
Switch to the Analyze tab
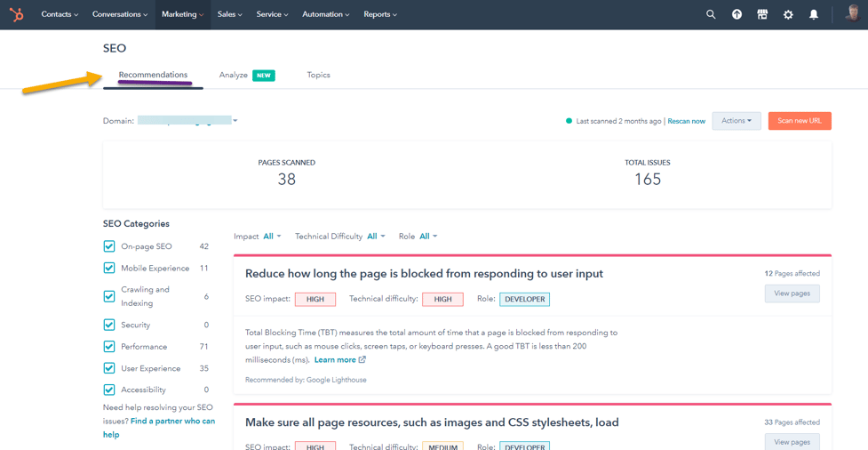tap(233, 75)
